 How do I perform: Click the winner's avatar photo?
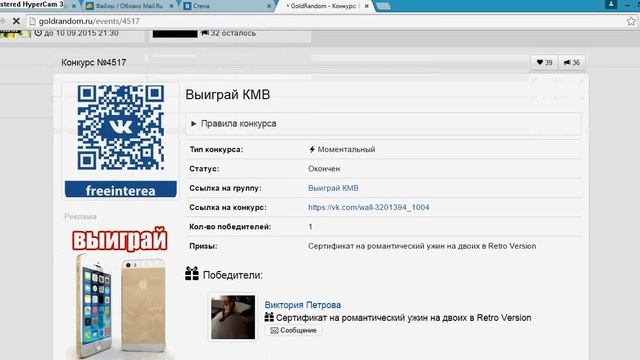(233, 317)
